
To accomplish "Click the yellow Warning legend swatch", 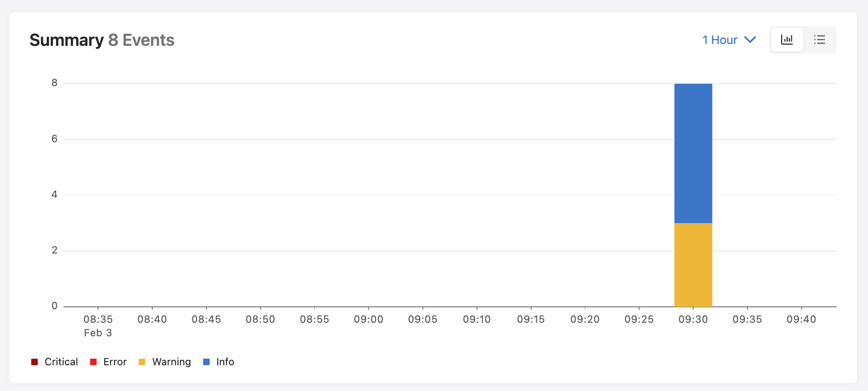I will [142, 362].
